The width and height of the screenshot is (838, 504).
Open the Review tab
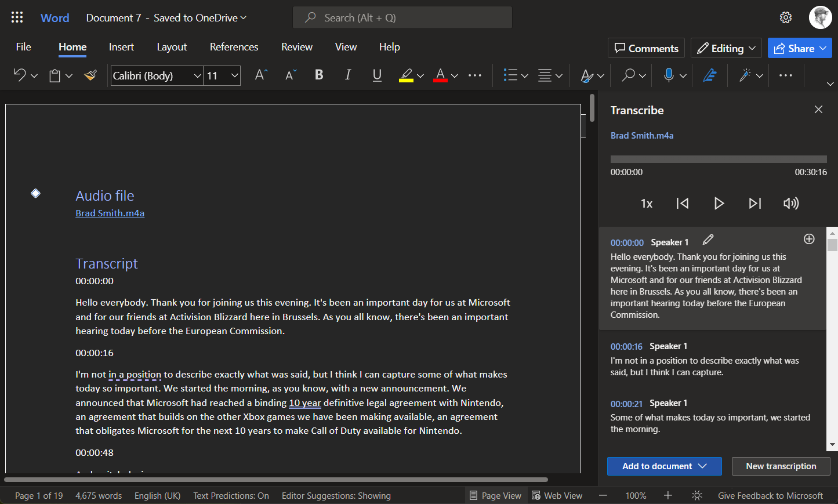(x=297, y=47)
